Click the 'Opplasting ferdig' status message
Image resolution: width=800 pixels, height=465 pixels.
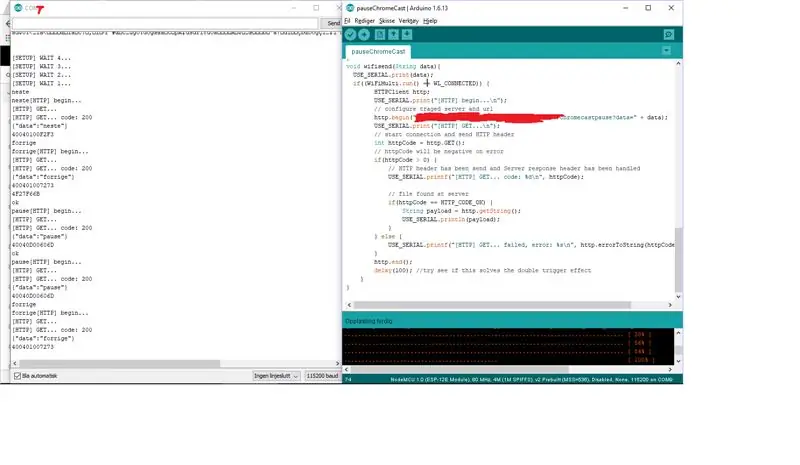tap(369, 321)
